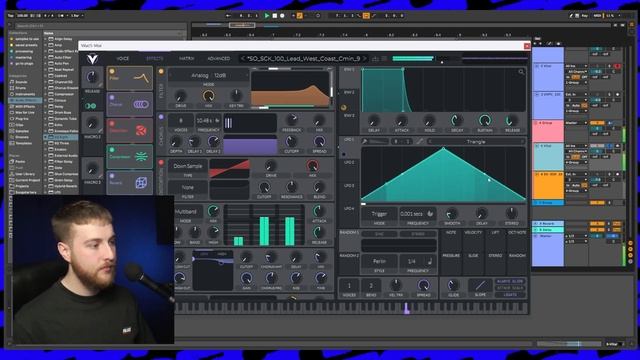This screenshot has height=360, width=640.
Task: Toggle the Filter effect on/off dot
Action: tap(112, 71)
